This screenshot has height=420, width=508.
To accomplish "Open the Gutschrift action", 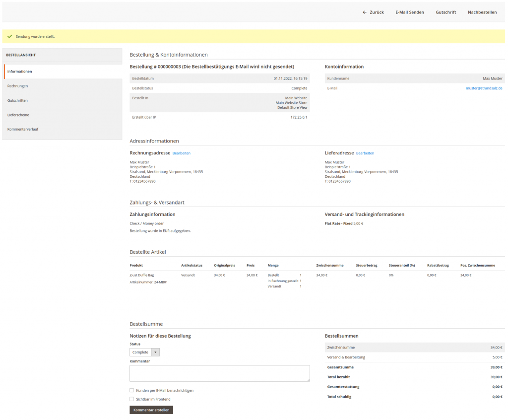I will click(445, 12).
